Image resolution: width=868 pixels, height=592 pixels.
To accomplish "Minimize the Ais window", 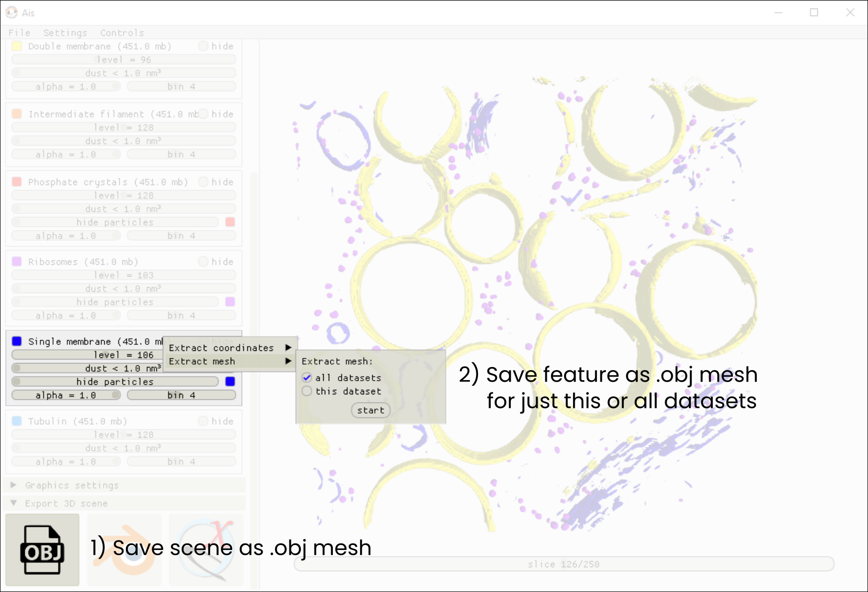I will [x=778, y=12].
